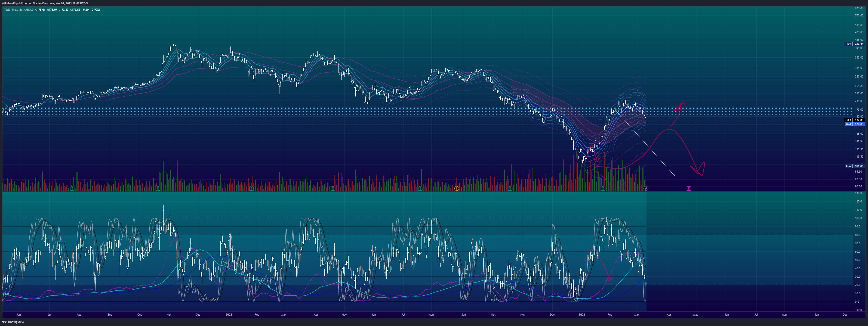Select the January 2023 earnings marker
Image resolution: width=868 pixels, height=326 pixels.
click(x=603, y=189)
